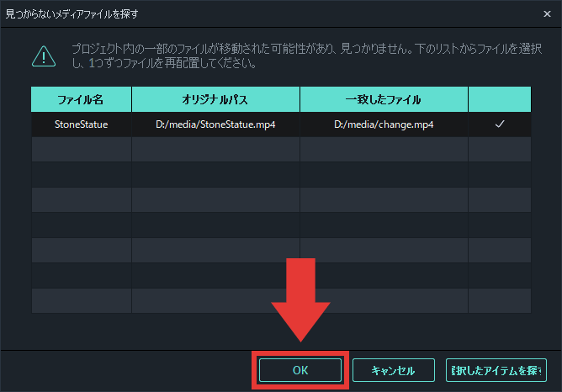Screen dimensions: 562x392
Task: Select the D:/media/change.mp4 matched file cell
Action: coord(384,124)
